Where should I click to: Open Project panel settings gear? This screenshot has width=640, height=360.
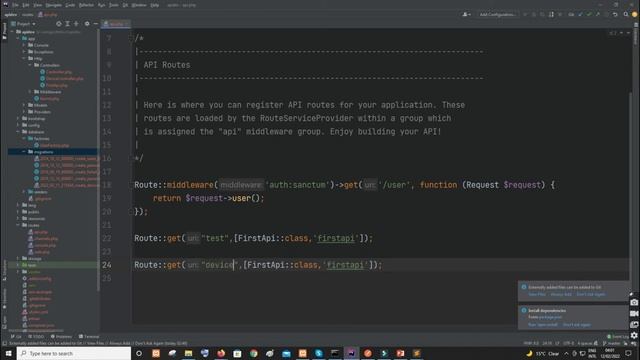pos(87,24)
